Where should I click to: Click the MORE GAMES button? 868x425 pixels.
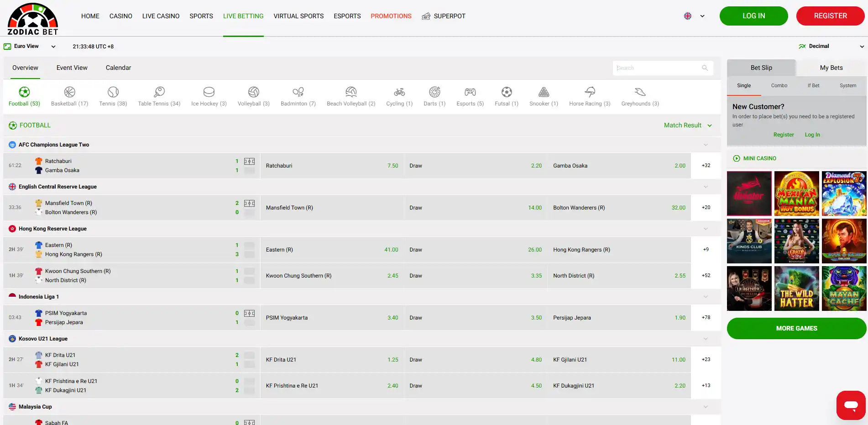coord(796,329)
